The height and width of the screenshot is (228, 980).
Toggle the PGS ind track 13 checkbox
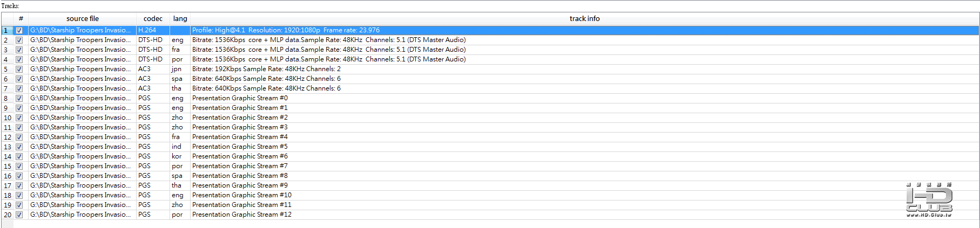(19, 147)
